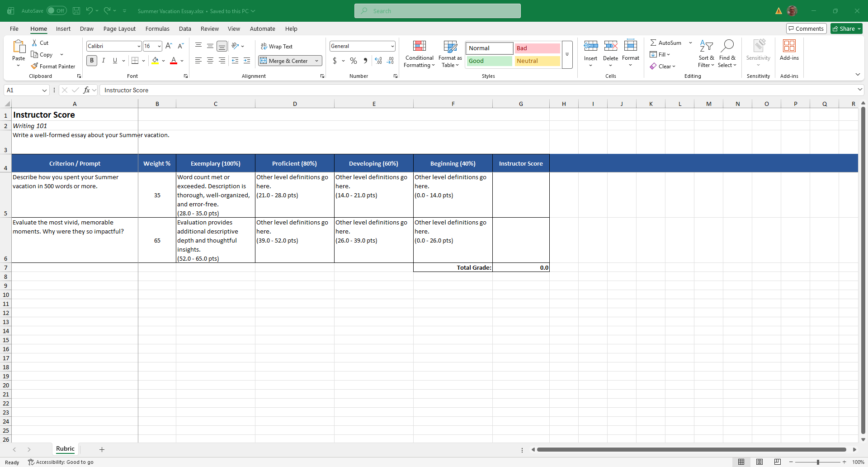Click the Format Painter brush icon
Image resolution: width=868 pixels, height=467 pixels.
tap(34, 66)
